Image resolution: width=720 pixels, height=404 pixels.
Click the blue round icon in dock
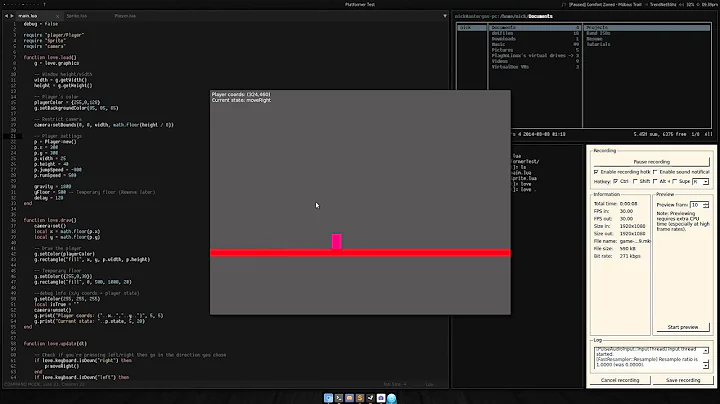(392, 398)
